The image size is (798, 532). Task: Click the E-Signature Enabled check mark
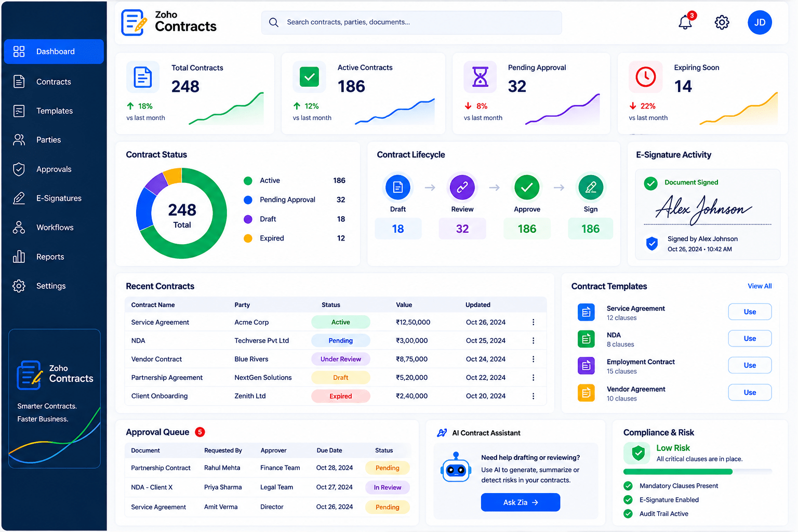click(628, 500)
